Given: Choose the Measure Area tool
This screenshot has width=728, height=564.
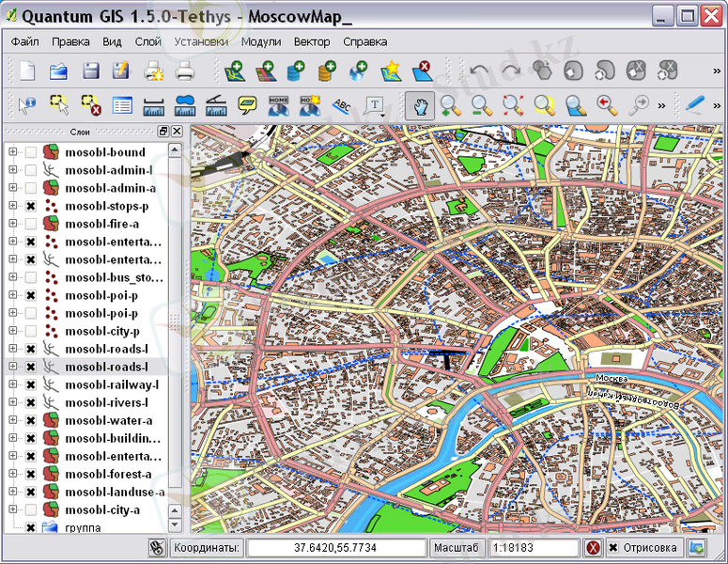Looking at the screenshot, I should coord(185,106).
